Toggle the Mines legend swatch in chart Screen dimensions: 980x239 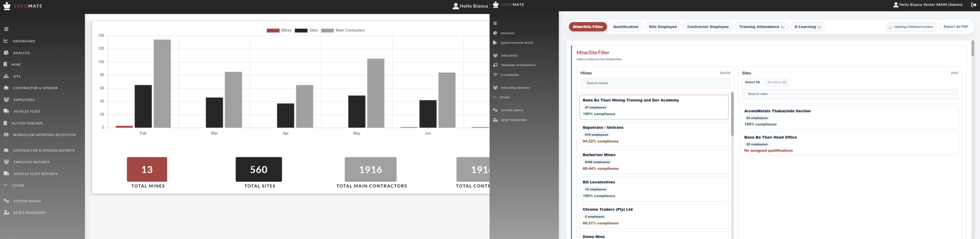point(273,31)
